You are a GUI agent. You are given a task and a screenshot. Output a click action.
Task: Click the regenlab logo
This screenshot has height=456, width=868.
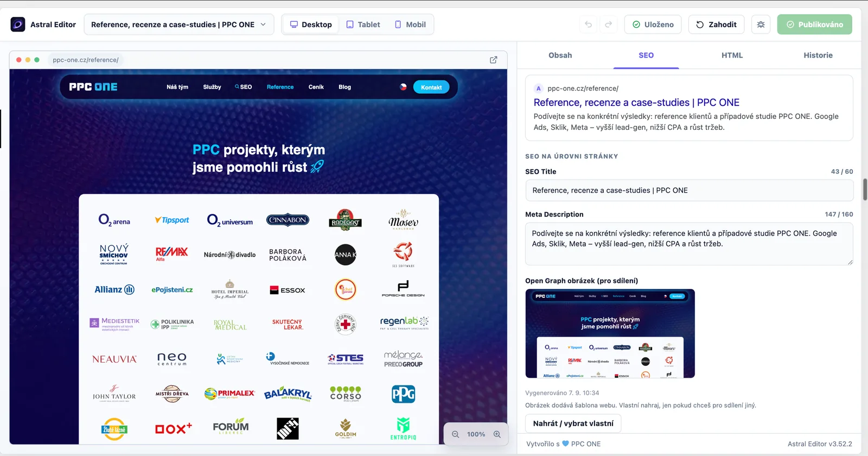(x=404, y=323)
